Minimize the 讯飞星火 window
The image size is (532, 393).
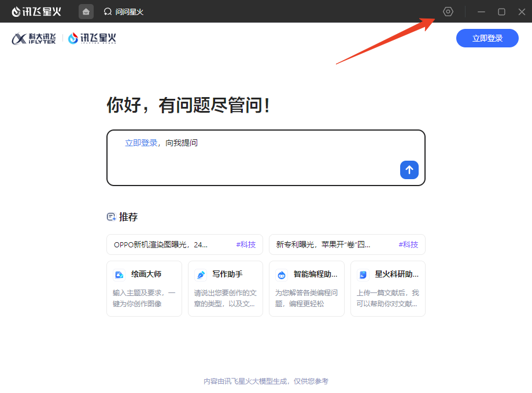[x=481, y=12]
